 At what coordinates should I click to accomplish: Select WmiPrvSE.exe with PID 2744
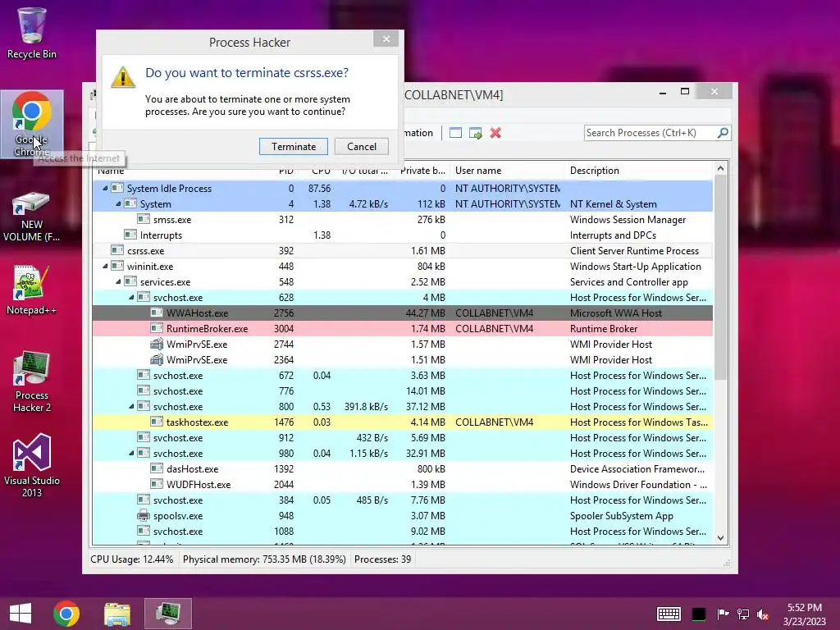[402, 344]
